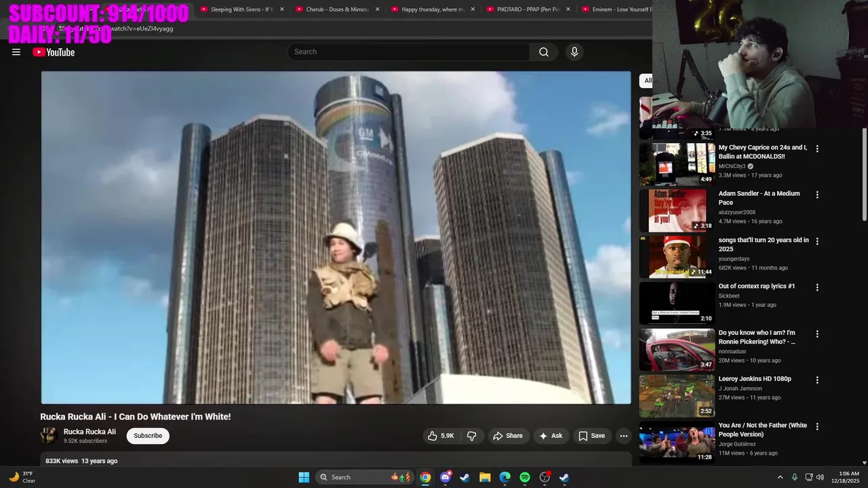Viewport: 868px width, 488px height.
Task: Click the Leeroy Jenkins thumbnail
Action: pos(677,396)
